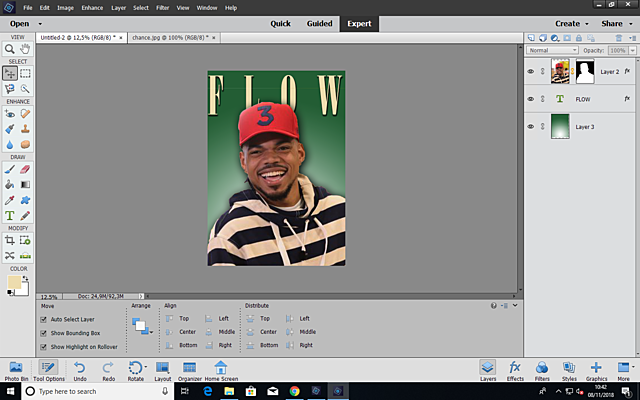Toggle link icon on FLOW layer
This screenshot has height=400, width=640.
click(x=542, y=99)
